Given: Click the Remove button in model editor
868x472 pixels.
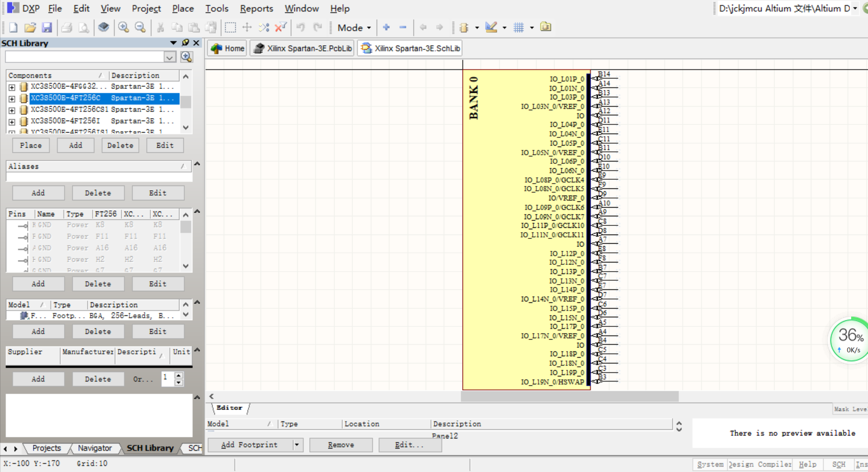Looking at the screenshot, I should (341, 445).
